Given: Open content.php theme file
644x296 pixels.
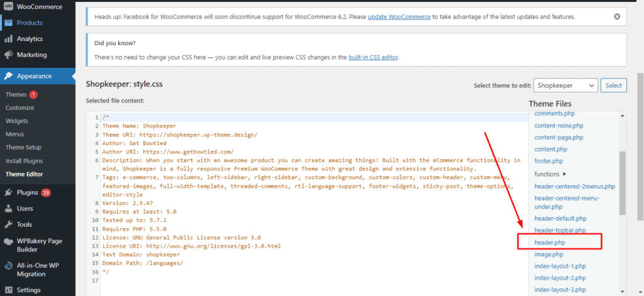Looking at the screenshot, I should (x=551, y=150).
